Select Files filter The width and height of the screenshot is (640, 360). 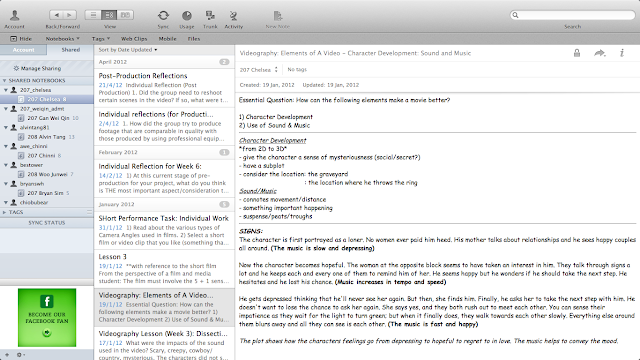(x=194, y=39)
